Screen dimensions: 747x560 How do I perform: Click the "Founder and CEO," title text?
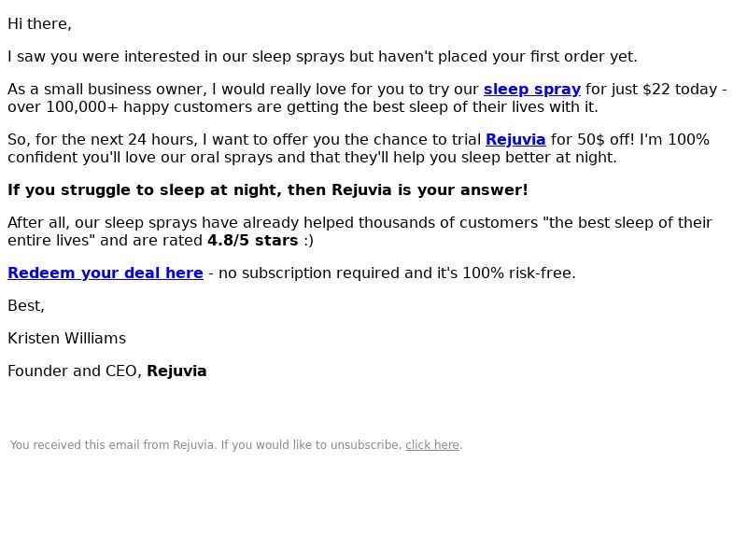tap(75, 371)
